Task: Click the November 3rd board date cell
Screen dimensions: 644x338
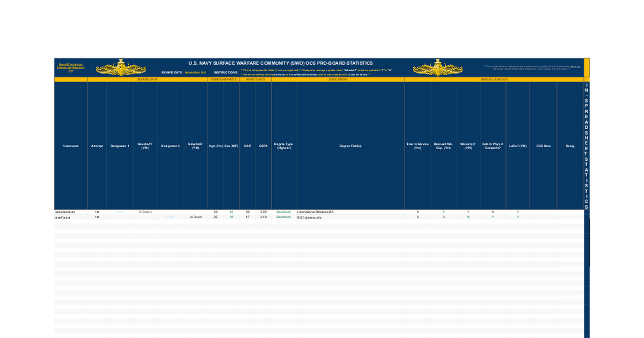Action: [195, 72]
